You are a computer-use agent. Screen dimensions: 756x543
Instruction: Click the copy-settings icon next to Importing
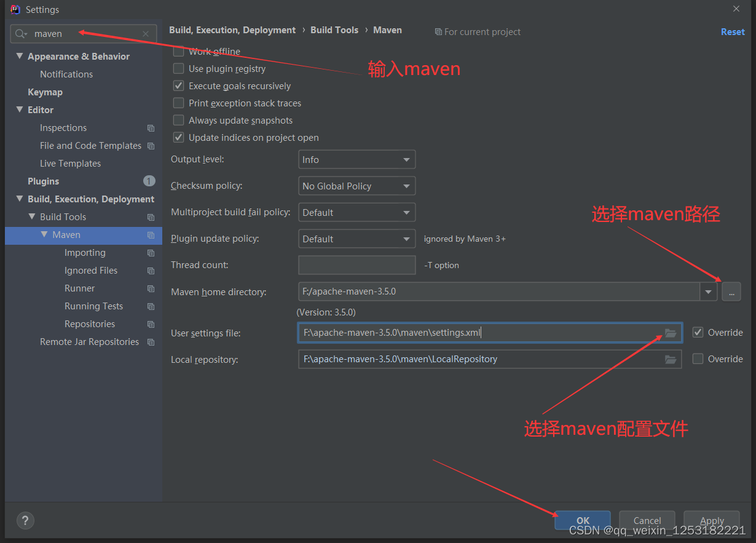click(151, 252)
